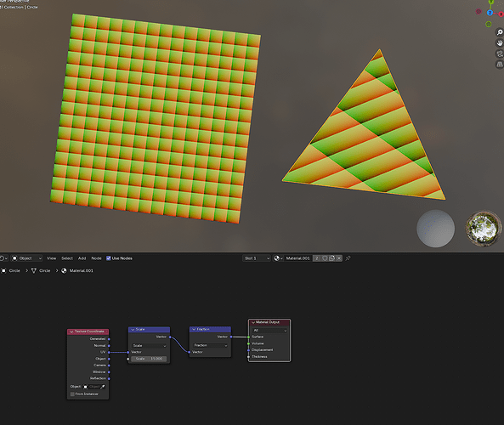This screenshot has width=504, height=425.
Task: Select the checkered plane in viewport
Action: pos(156,118)
